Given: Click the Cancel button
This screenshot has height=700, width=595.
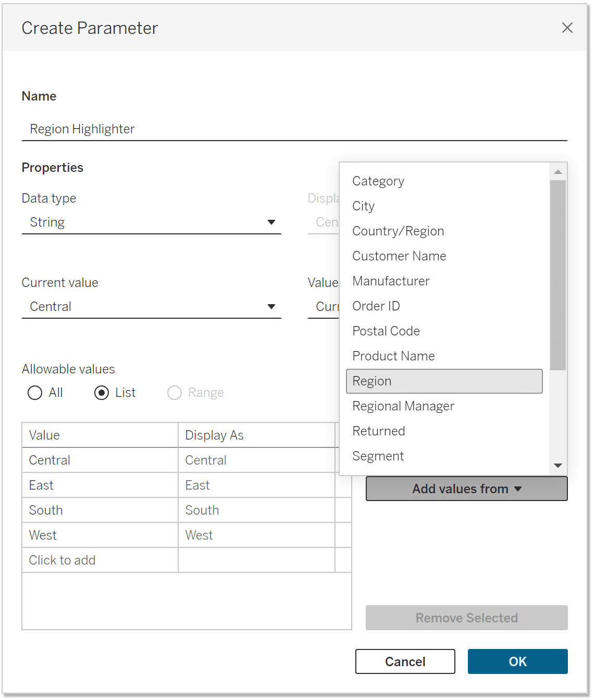Looking at the screenshot, I should click(405, 661).
